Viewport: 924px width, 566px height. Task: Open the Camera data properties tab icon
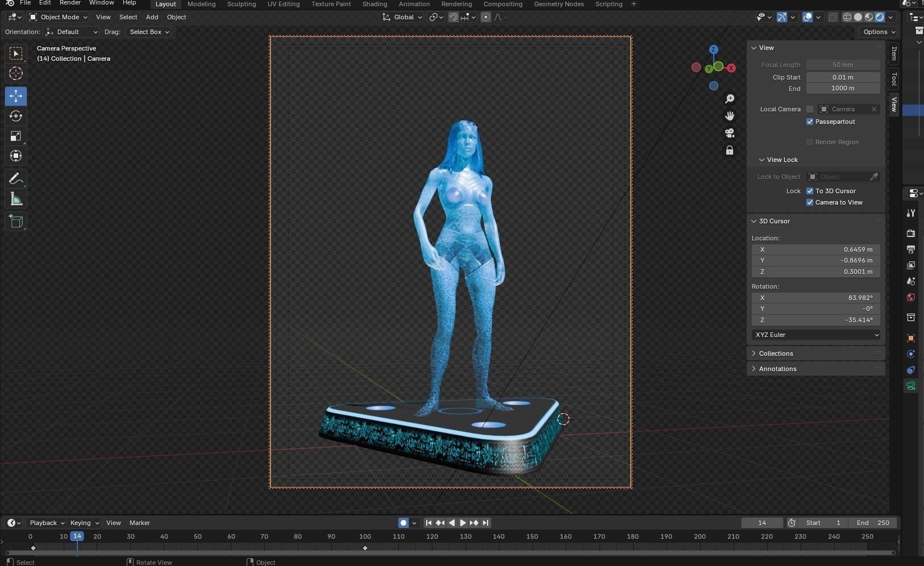pos(911,385)
